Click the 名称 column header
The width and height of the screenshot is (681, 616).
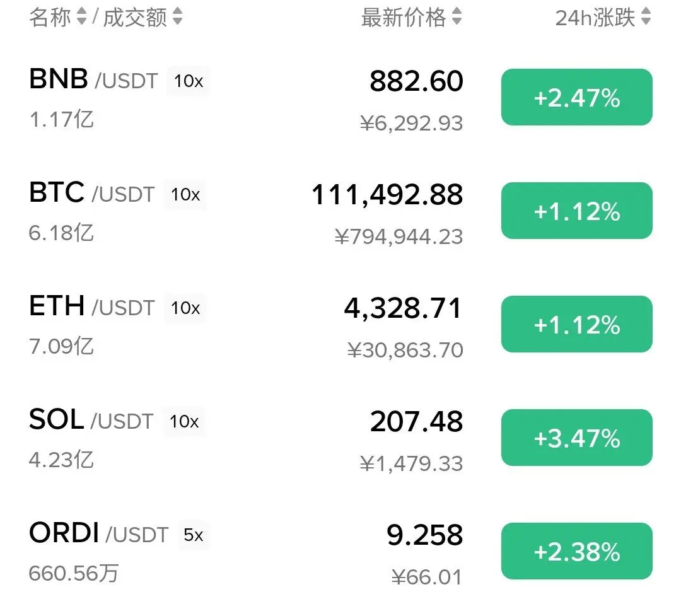tap(50, 18)
